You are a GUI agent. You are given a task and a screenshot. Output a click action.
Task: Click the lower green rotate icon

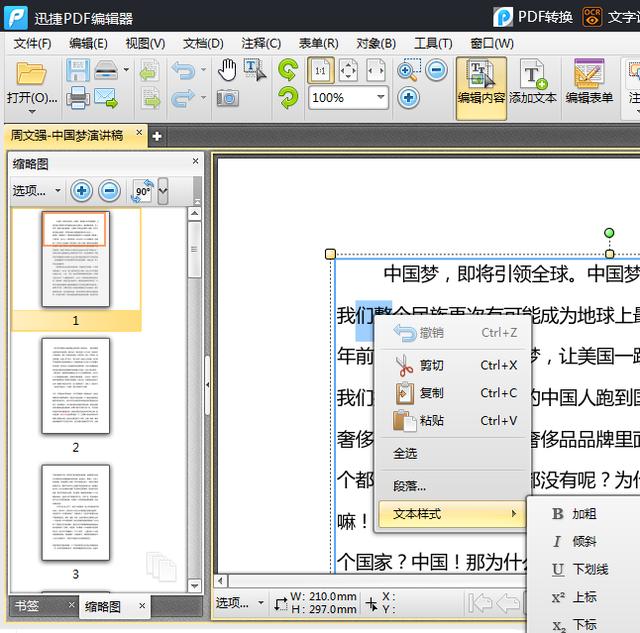click(x=288, y=98)
